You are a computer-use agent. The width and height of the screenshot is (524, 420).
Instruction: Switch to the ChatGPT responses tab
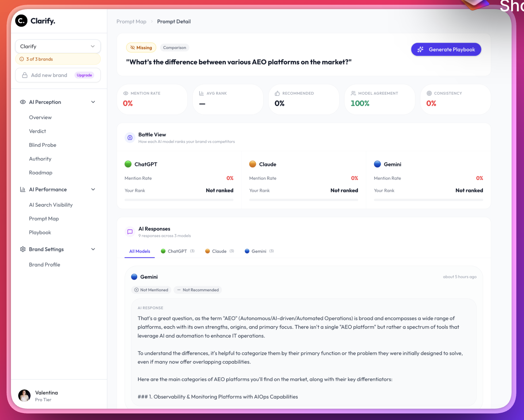coord(178,251)
